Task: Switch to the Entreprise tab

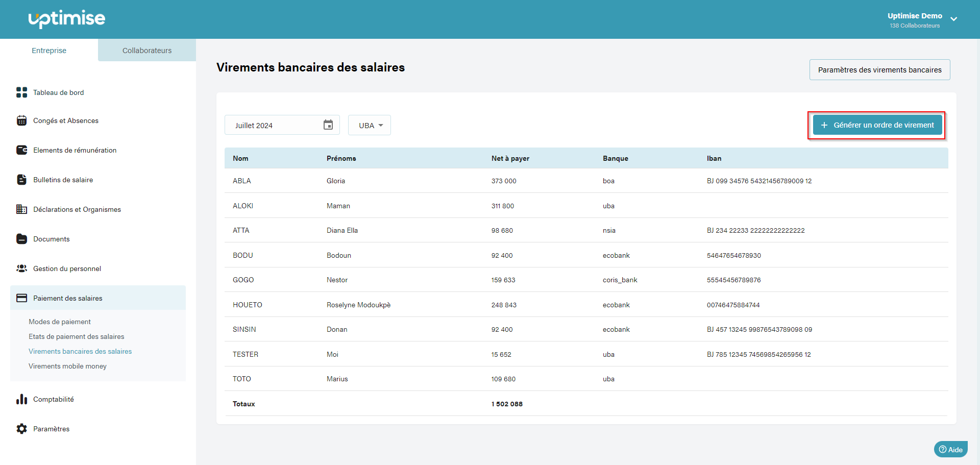Action: click(x=49, y=51)
